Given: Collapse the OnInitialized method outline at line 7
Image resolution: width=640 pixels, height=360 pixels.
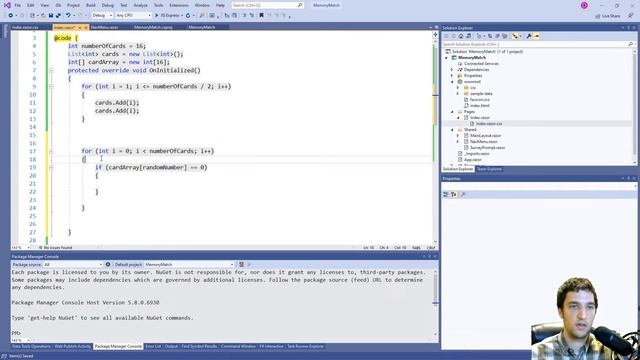Looking at the screenshot, I should 51,71.
